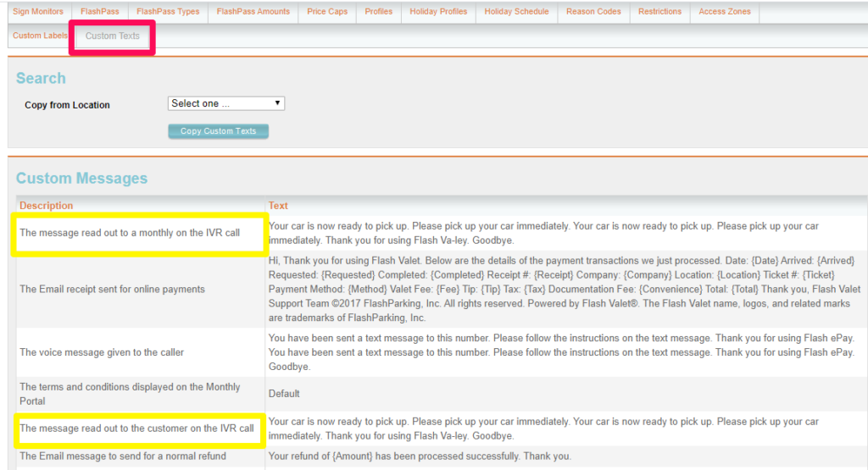Screen dimensions: 868x470
Task: Click the customer IVR call message description
Action: pos(136,429)
